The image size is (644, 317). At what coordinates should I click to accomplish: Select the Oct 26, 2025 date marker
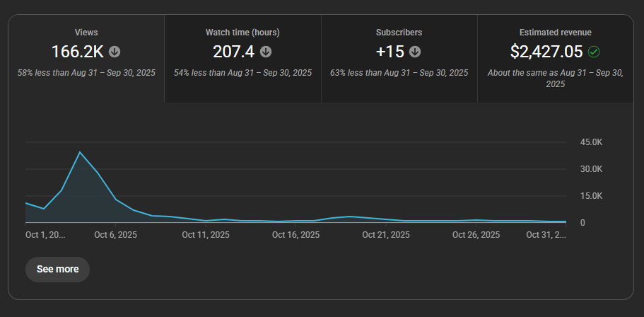[x=476, y=235]
